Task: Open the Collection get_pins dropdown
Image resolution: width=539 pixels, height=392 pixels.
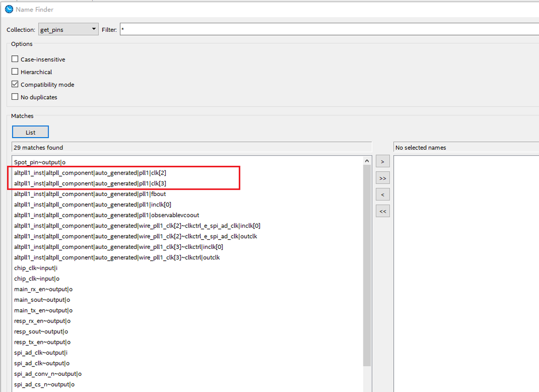Action: point(69,30)
